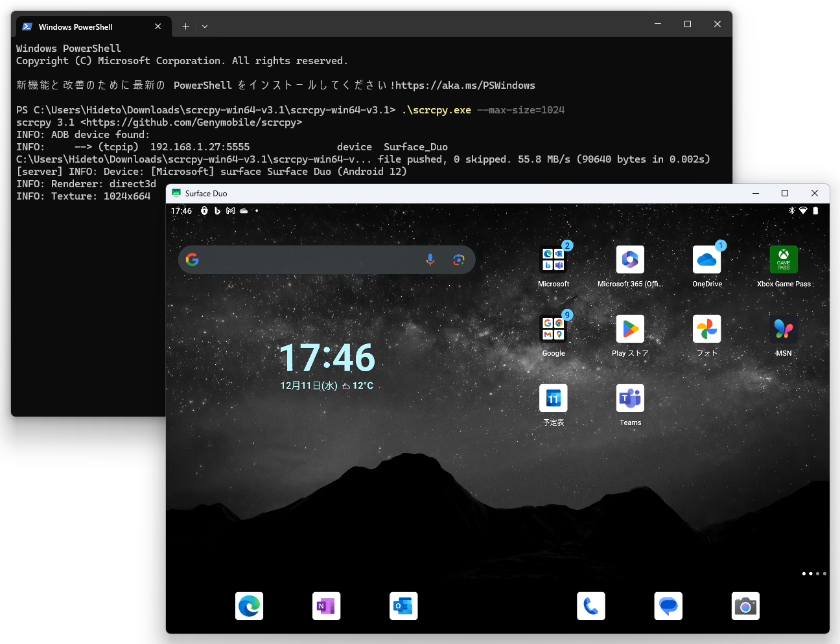Open the Google app folder
The image size is (840, 644).
553,328
